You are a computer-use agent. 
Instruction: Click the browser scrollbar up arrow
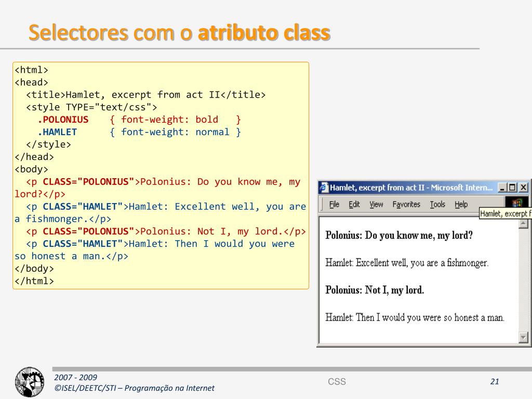pyautogui.click(x=523, y=223)
